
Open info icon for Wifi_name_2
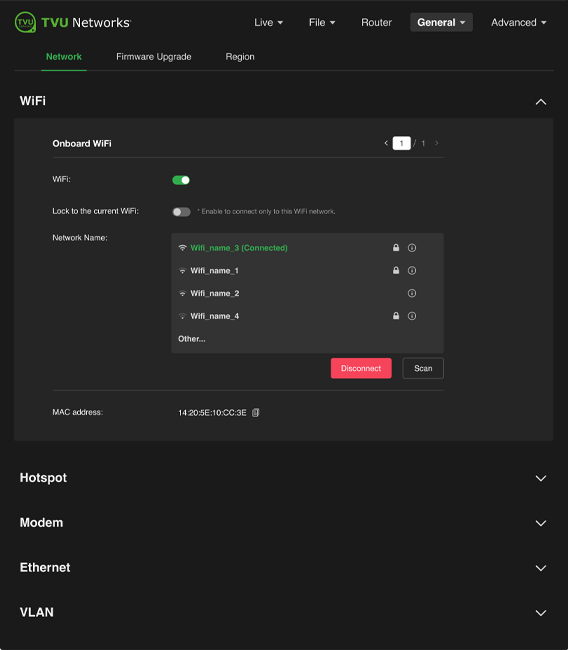pos(412,293)
